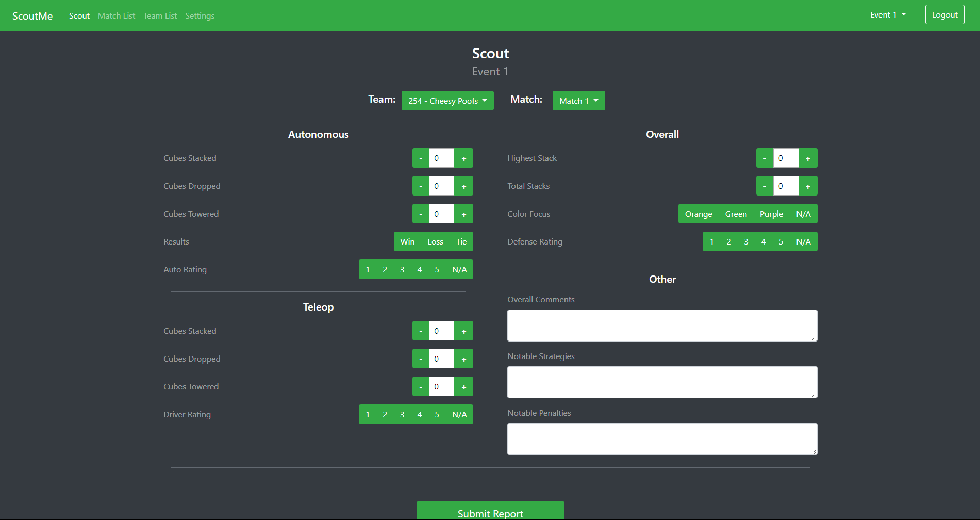The width and height of the screenshot is (980, 520).
Task: Decrement Total Stacks counter
Action: coord(765,186)
